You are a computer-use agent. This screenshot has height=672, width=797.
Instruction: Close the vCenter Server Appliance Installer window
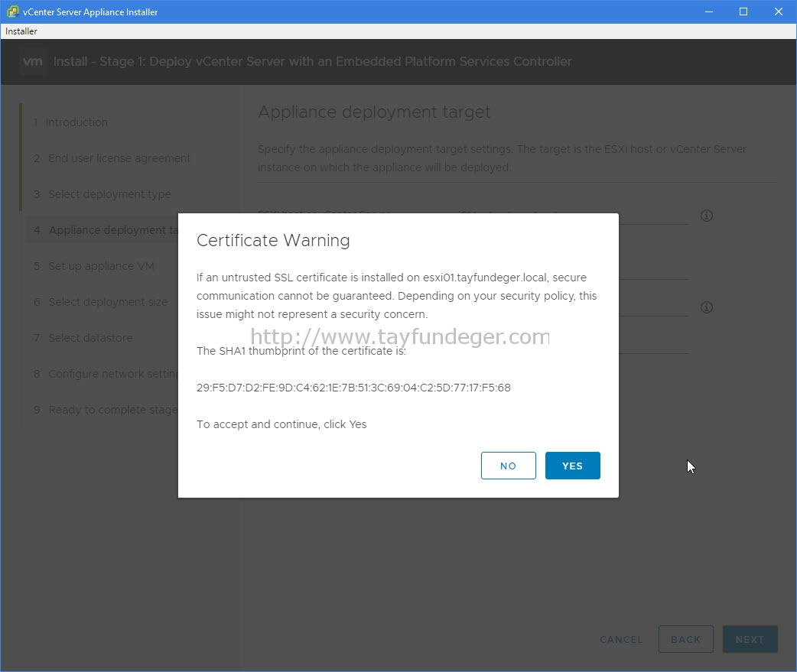(x=778, y=11)
